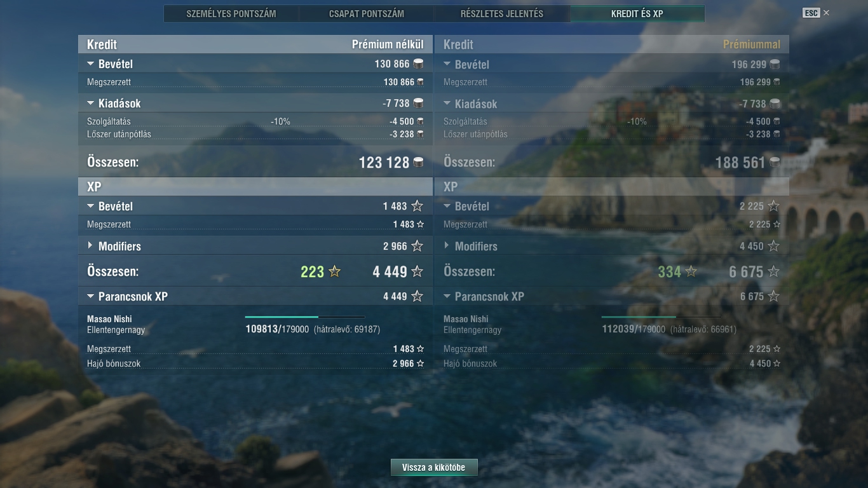Expand the premium-side Modifiers row

(x=447, y=246)
